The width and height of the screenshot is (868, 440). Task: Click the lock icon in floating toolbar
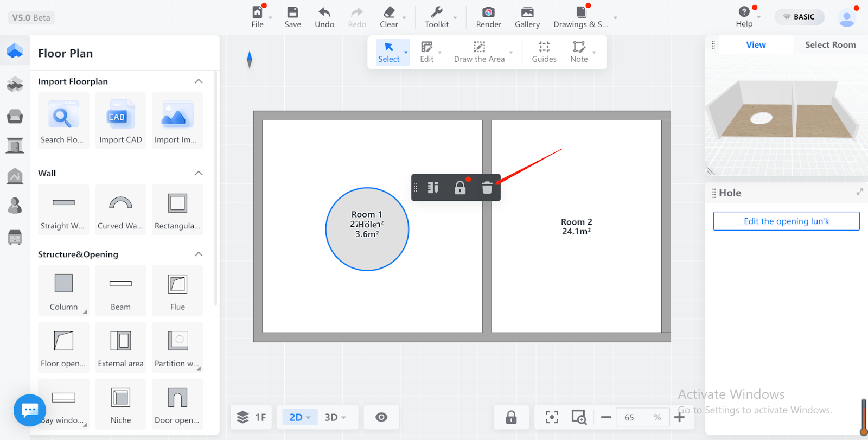[459, 188]
